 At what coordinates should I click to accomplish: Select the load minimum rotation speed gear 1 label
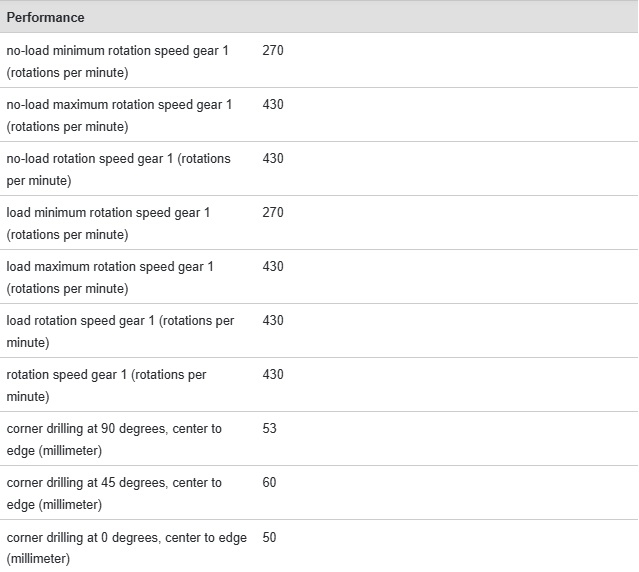[108, 224]
